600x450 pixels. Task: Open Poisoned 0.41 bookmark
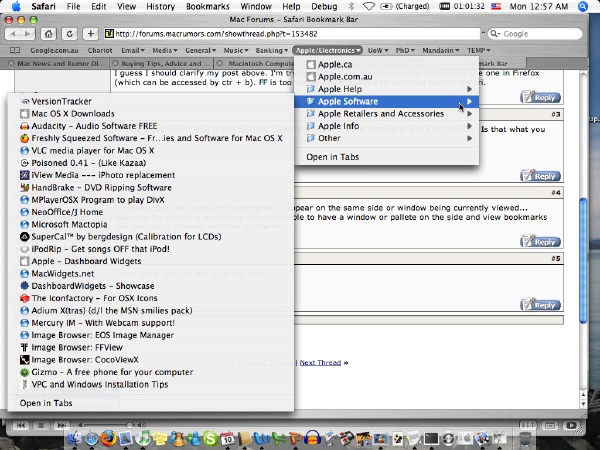[x=151, y=163]
